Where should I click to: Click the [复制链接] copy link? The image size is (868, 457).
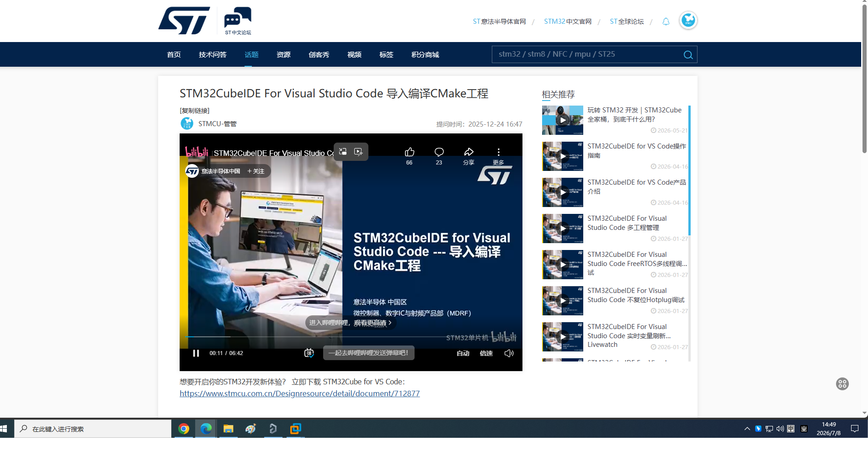[195, 111]
